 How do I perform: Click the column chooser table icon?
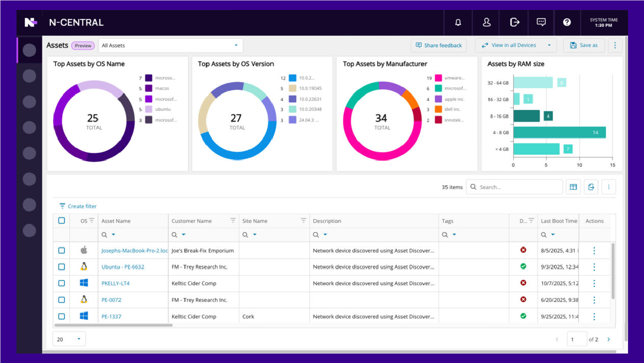pyautogui.click(x=573, y=187)
